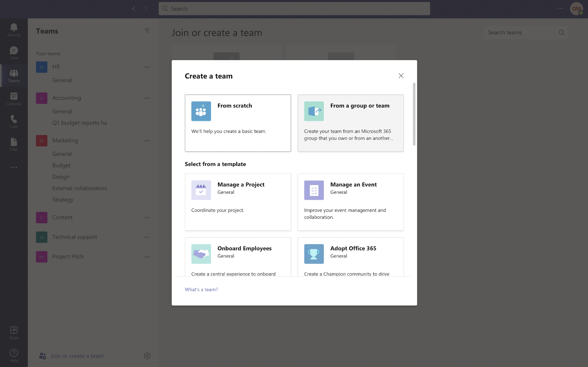Click the Manage an Event checklist icon
This screenshot has width=588, height=367.
point(314,190)
